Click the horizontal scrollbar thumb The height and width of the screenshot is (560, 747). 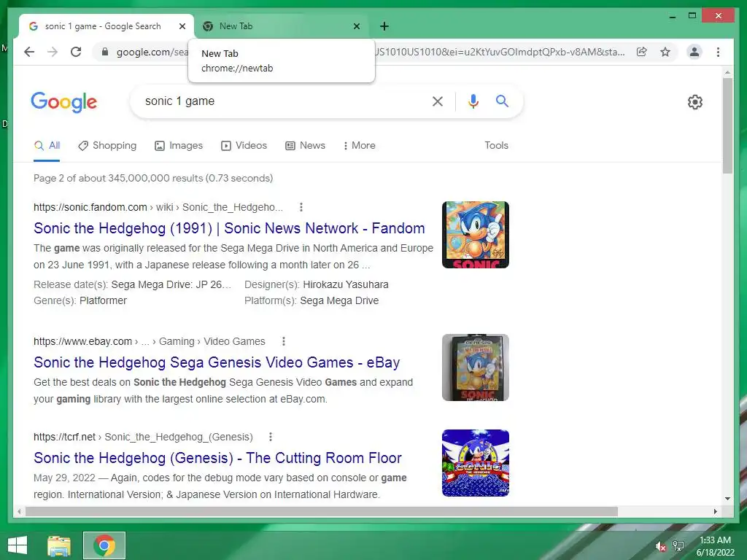(322, 511)
